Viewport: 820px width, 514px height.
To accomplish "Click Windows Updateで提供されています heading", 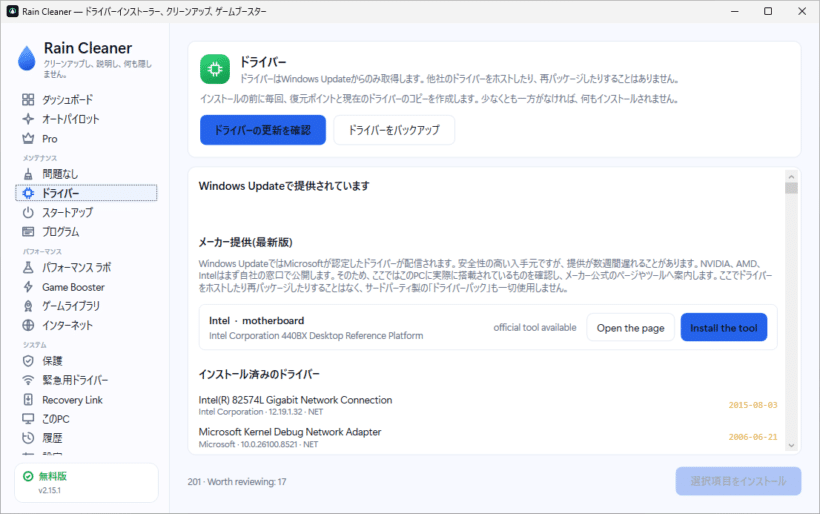I will [284, 186].
